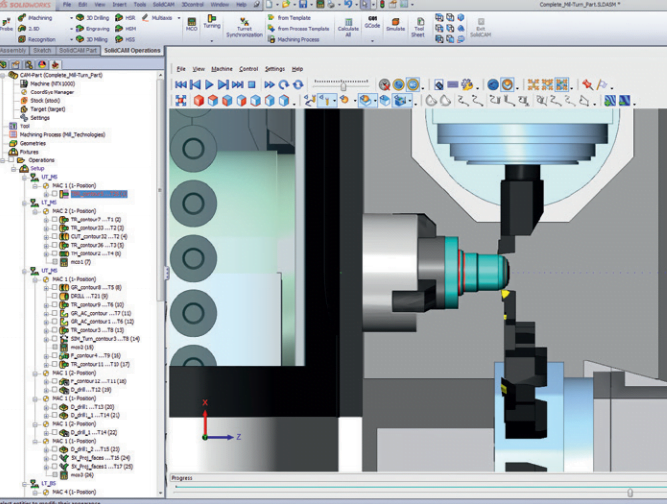Click the red pin icon in simulator toolbar
Screen dimensions: 667x504
click(588, 85)
